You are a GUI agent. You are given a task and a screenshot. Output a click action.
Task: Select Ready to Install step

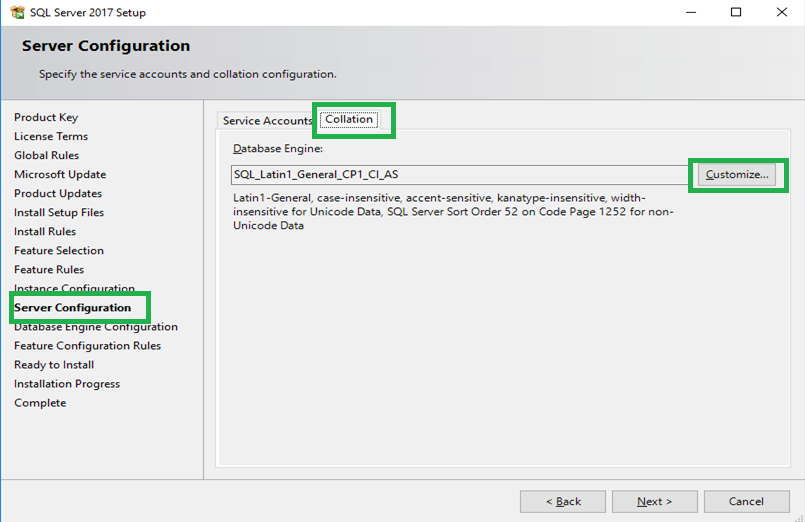(x=54, y=365)
